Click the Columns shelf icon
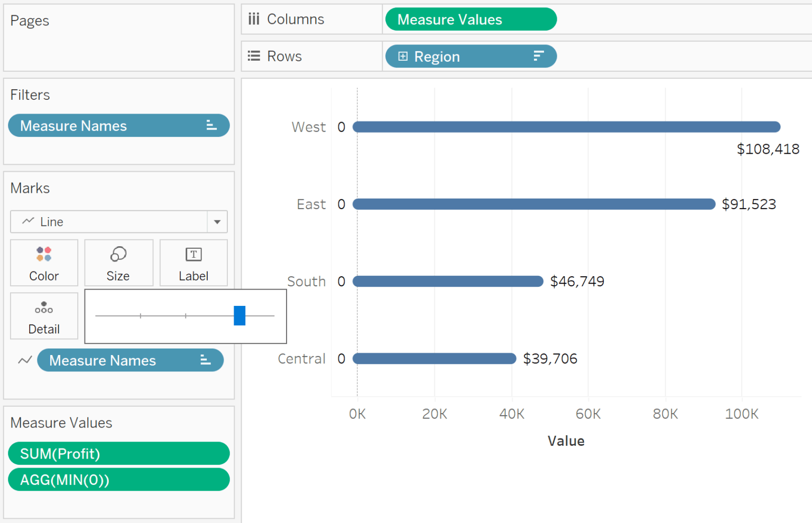The image size is (812, 523). 254,19
